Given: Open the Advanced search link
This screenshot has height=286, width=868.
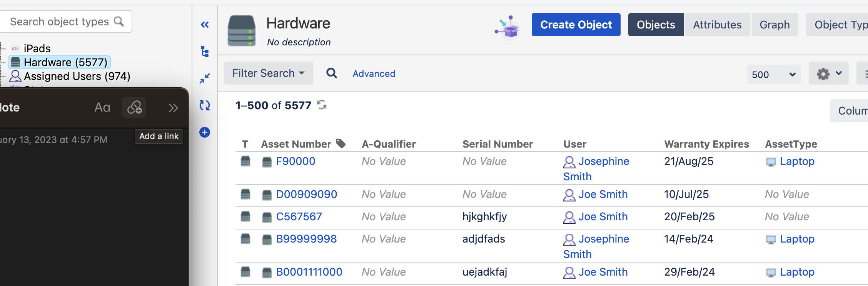Looking at the screenshot, I should pyautogui.click(x=374, y=73).
